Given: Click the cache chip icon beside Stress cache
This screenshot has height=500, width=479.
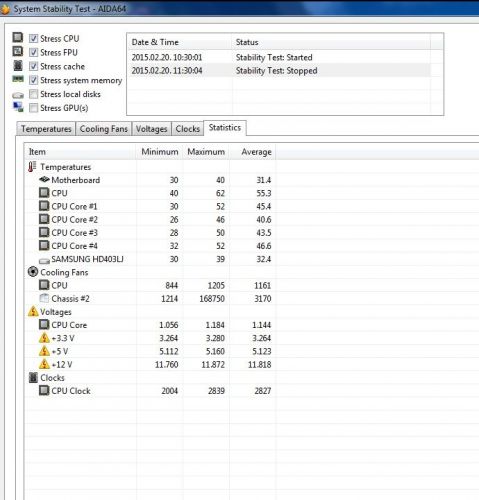Looking at the screenshot, I should pyautogui.click(x=18, y=65).
